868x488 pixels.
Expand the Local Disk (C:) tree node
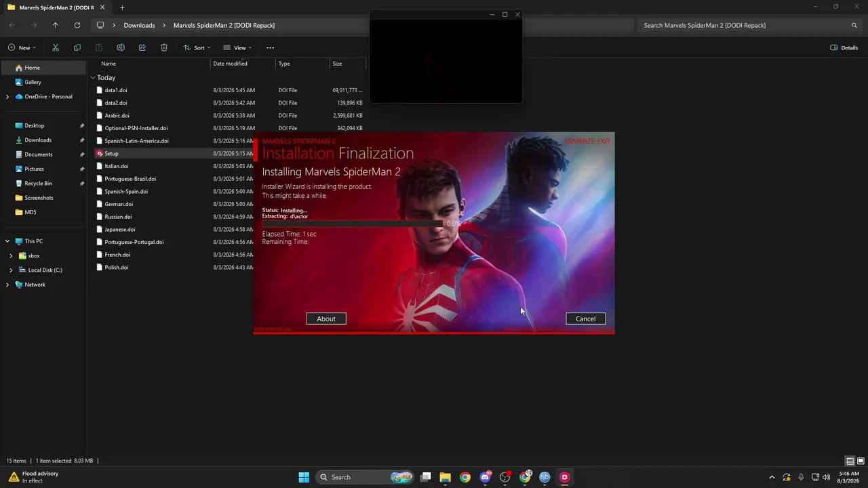click(x=11, y=270)
